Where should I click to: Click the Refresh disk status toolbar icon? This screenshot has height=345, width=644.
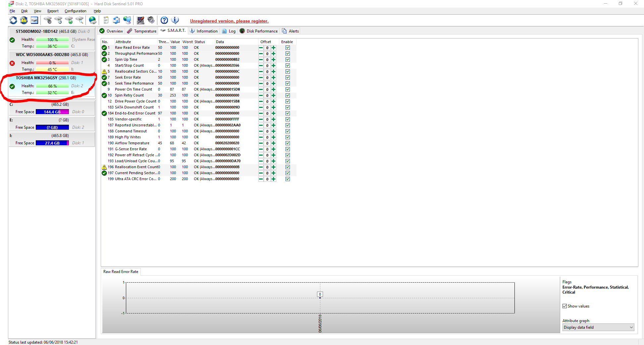pyautogui.click(x=13, y=21)
